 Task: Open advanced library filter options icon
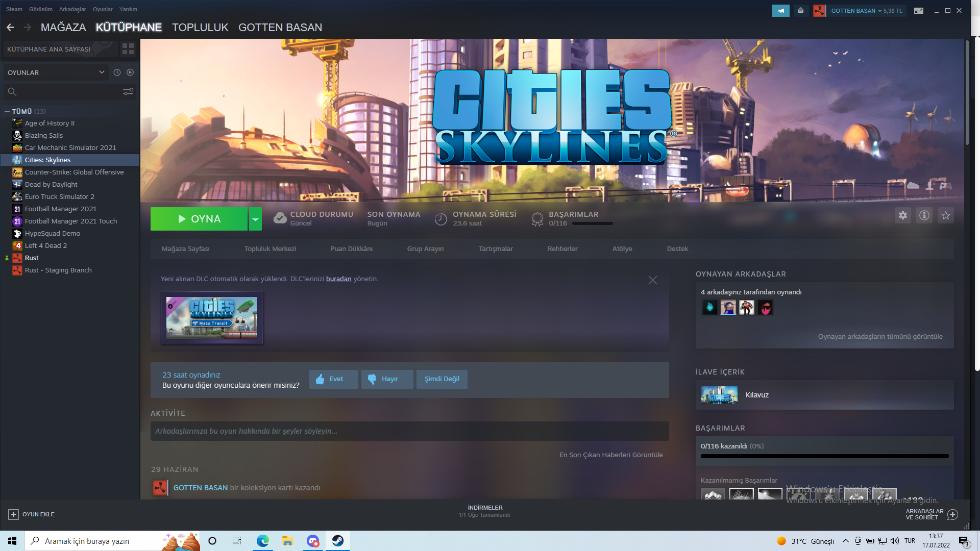tap(128, 92)
